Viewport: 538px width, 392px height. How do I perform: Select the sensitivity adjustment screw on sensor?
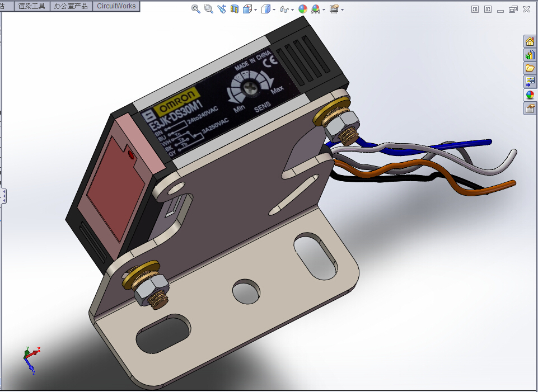pyautogui.click(x=250, y=88)
